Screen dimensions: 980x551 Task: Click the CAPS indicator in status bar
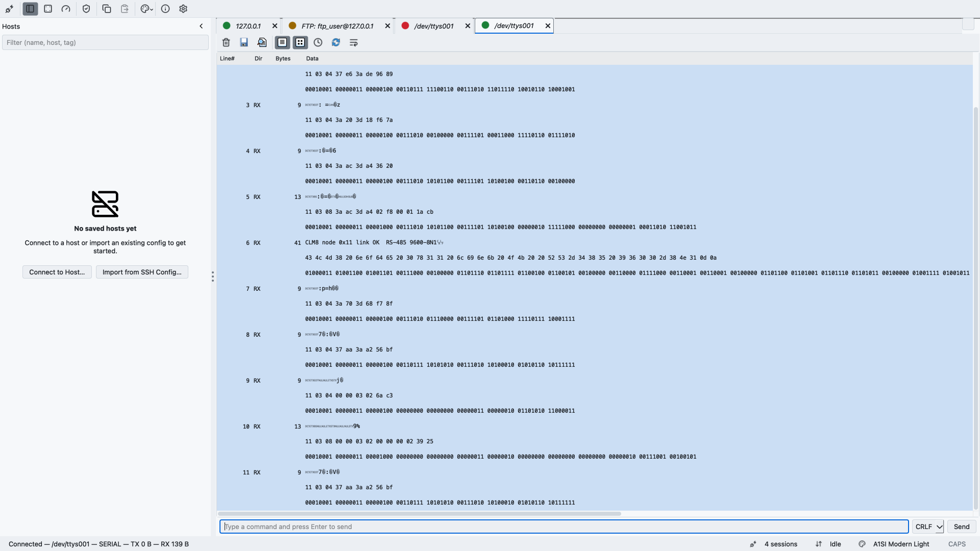point(957,544)
